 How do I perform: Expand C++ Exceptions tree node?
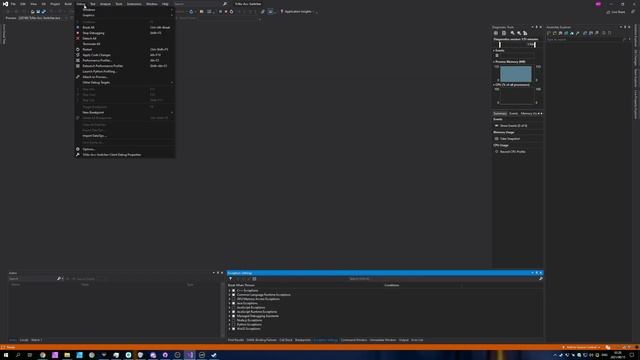pyautogui.click(x=229, y=291)
